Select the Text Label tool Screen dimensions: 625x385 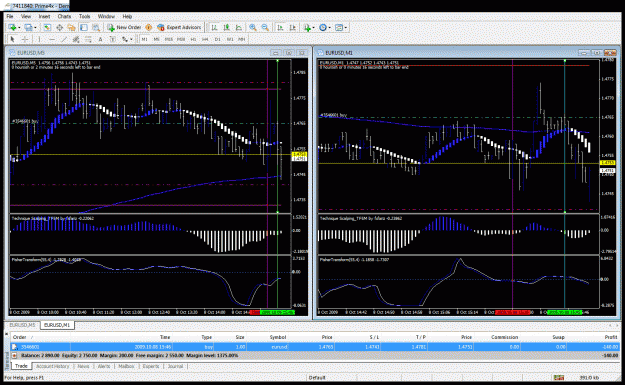tap(113, 39)
